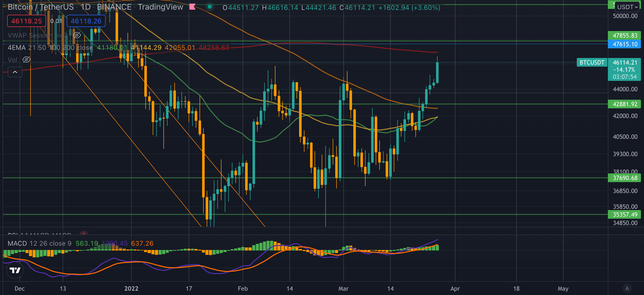Toggle visibility of the VWAP Session indicator

[77, 35]
